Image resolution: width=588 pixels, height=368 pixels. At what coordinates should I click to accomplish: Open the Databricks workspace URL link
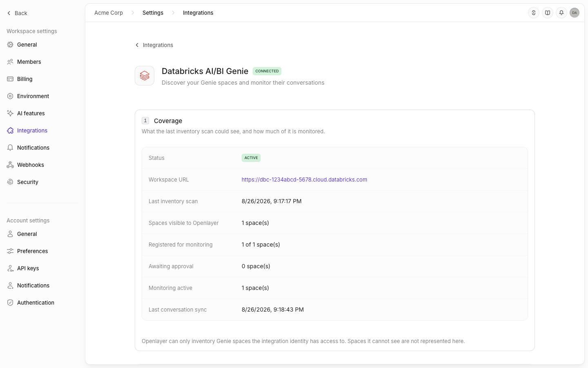pos(304,180)
